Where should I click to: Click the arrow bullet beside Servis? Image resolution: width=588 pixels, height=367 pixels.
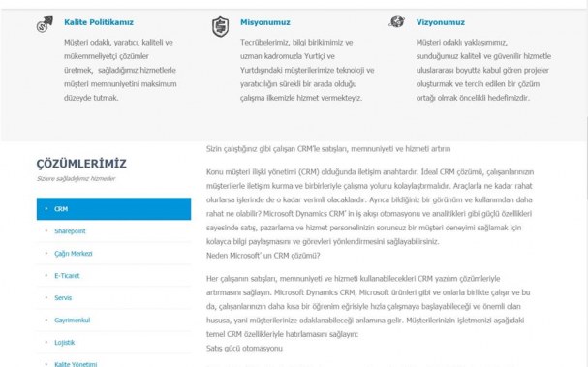click(46, 297)
